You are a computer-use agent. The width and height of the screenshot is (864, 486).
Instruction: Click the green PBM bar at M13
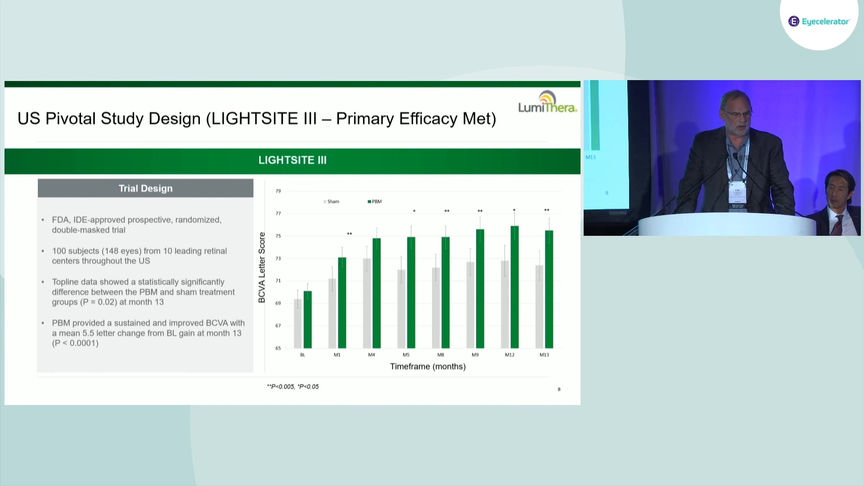click(x=549, y=289)
